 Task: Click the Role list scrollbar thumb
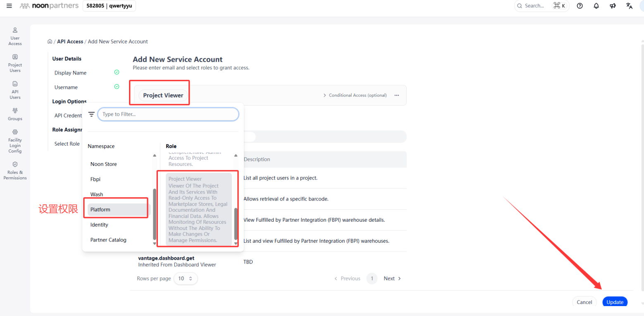pyautogui.click(x=236, y=224)
